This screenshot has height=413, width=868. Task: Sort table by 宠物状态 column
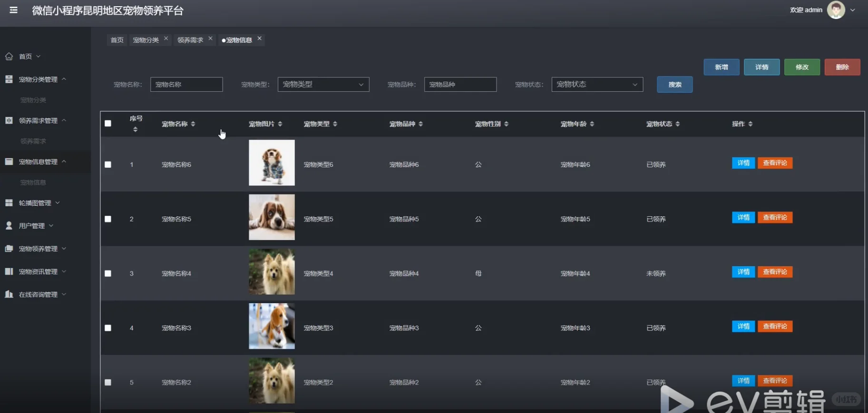pos(678,124)
